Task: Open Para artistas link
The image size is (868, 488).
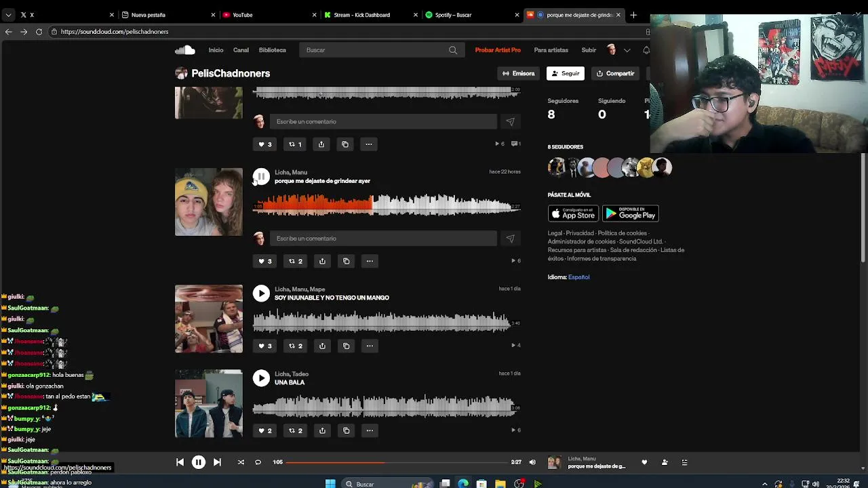Action: (x=551, y=50)
